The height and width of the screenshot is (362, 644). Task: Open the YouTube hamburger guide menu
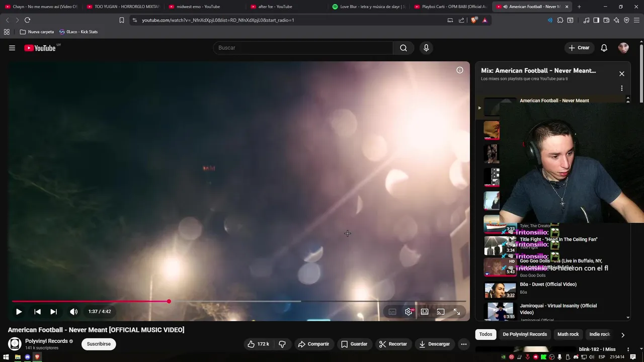[12, 48]
